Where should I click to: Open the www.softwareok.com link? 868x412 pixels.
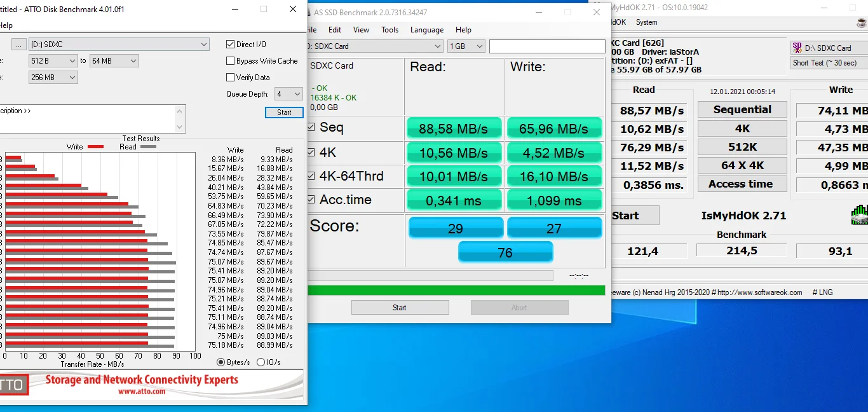pos(760,292)
